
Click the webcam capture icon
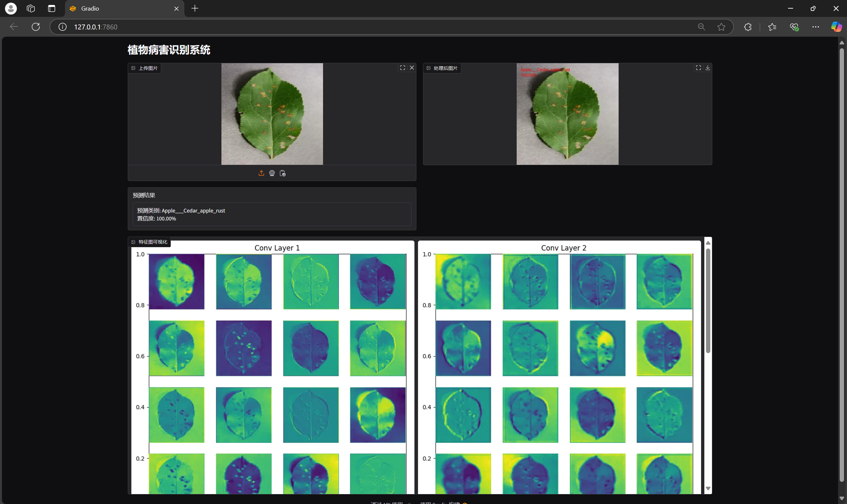[272, 173]
